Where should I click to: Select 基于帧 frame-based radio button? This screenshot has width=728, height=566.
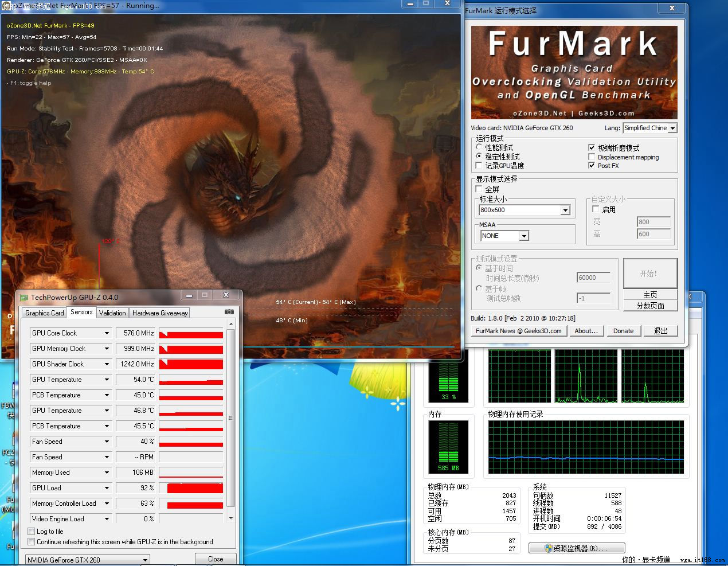479,288
